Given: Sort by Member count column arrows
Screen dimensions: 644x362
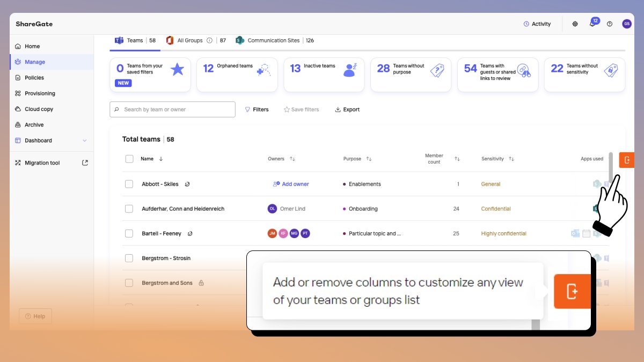Looking at the screenshot, I should click(457, 159).
